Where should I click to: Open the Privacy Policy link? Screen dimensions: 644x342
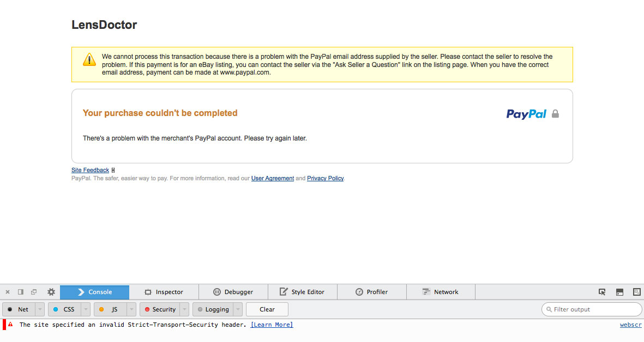pyautogui.click(x=326, y=179)
